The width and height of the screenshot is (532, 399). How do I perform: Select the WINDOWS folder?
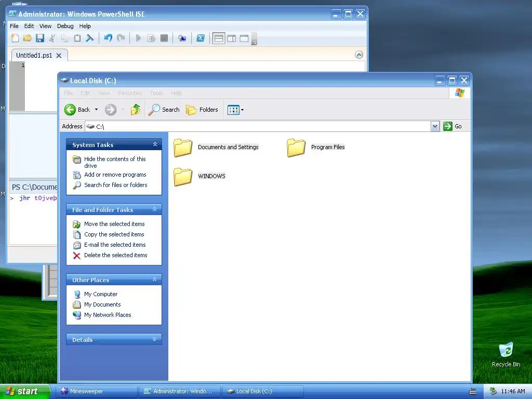point(199,177)
